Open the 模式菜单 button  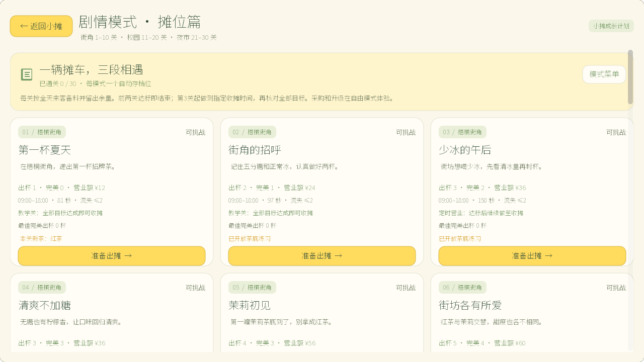click(604, 74)
